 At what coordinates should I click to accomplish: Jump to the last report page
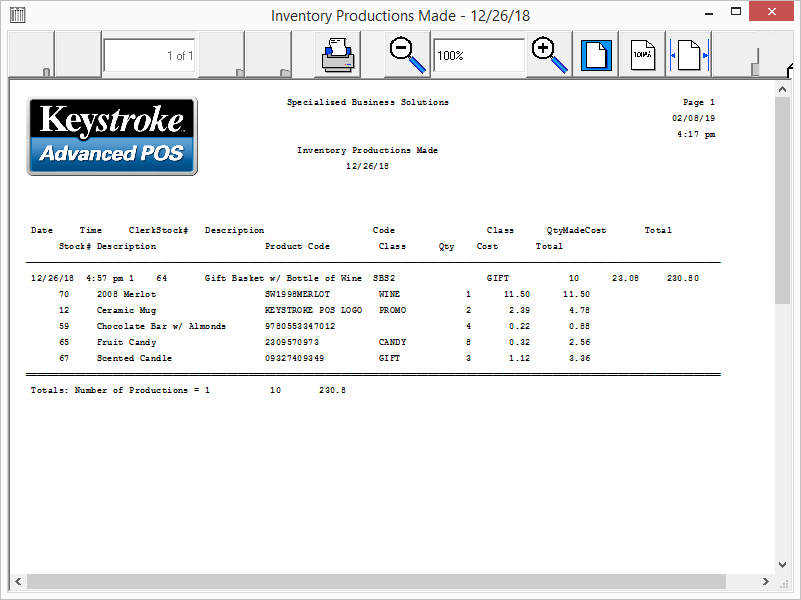tap(268, 54)
